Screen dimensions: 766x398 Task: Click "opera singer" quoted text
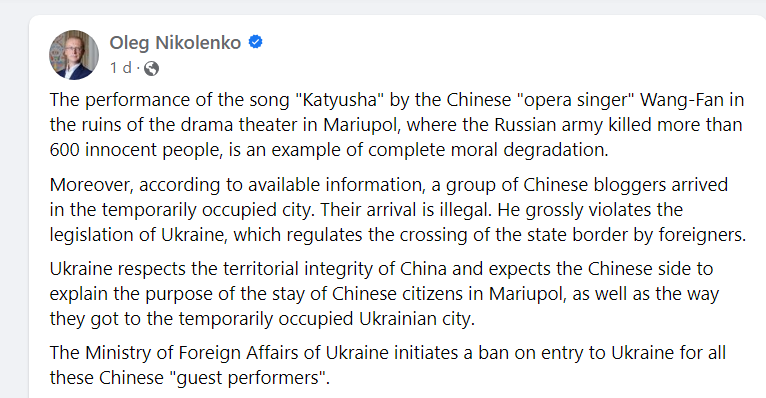click(575, 100)
